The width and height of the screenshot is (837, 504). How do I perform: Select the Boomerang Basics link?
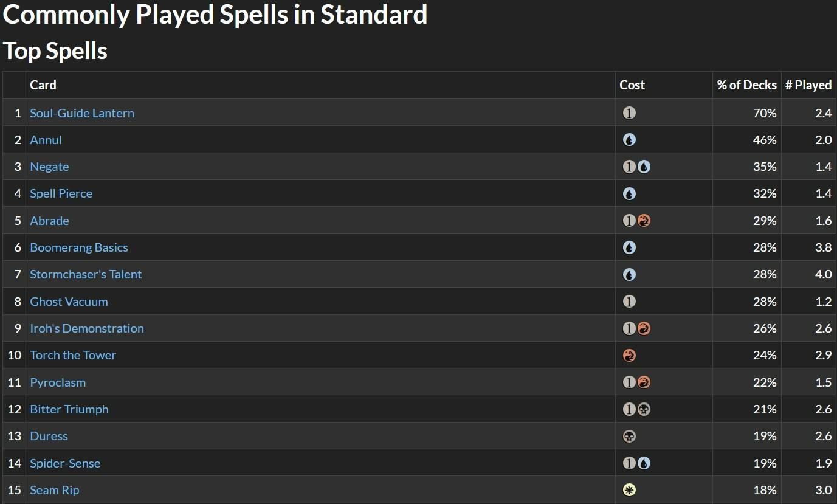[x=79, y=247]
